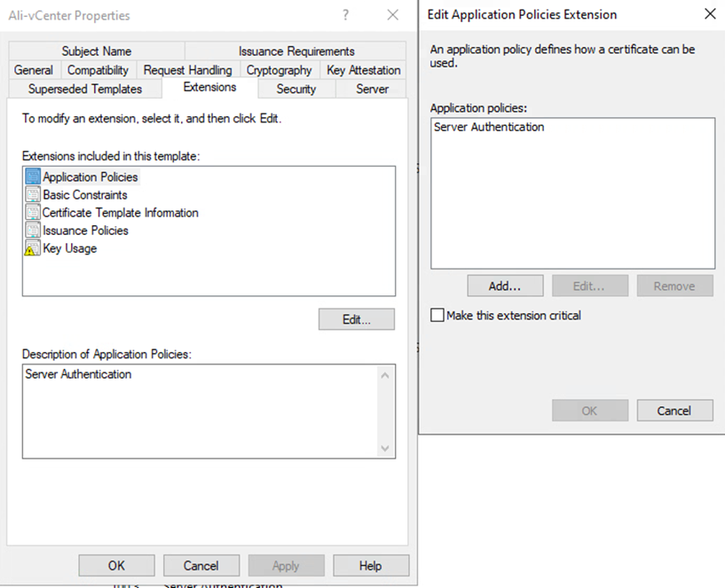
Task: Click the description box scroll down arrow
Action: pos(385,449)
